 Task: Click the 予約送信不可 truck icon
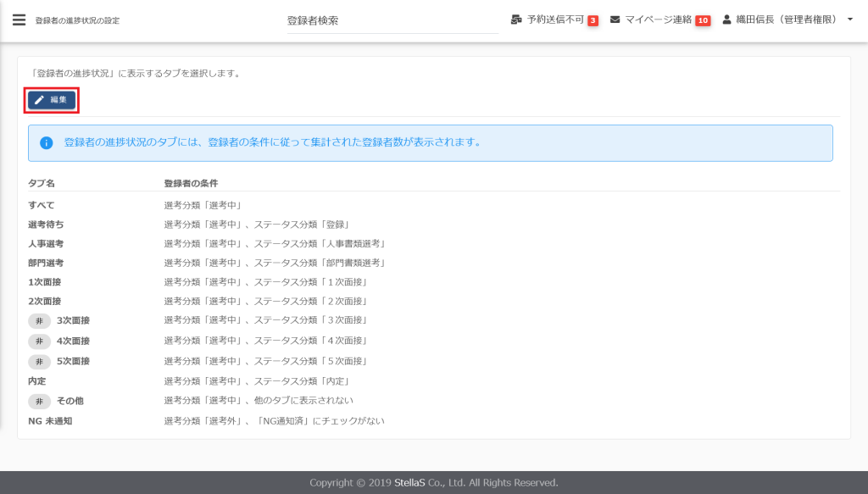516,19
